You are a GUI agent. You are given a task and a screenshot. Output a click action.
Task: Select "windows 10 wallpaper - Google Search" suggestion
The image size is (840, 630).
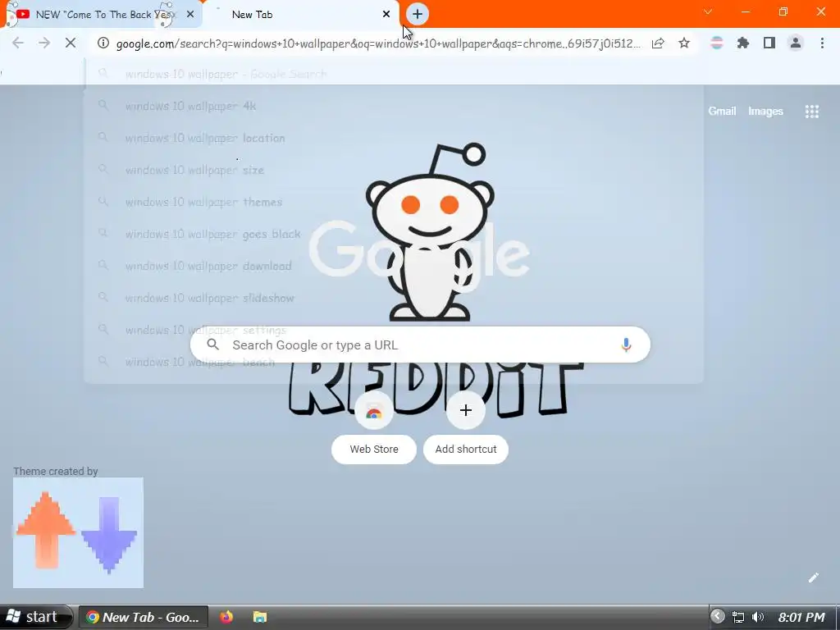click(393, 74)
